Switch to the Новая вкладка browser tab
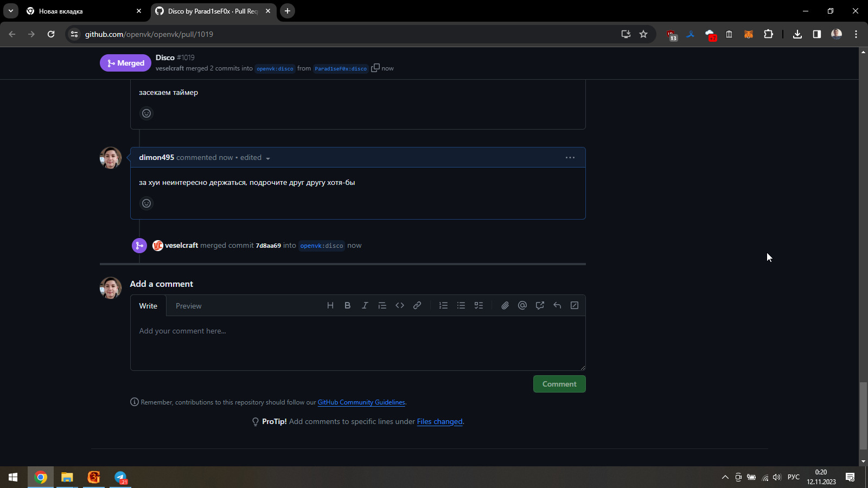The image size is (868, 488). coord(81,11)
